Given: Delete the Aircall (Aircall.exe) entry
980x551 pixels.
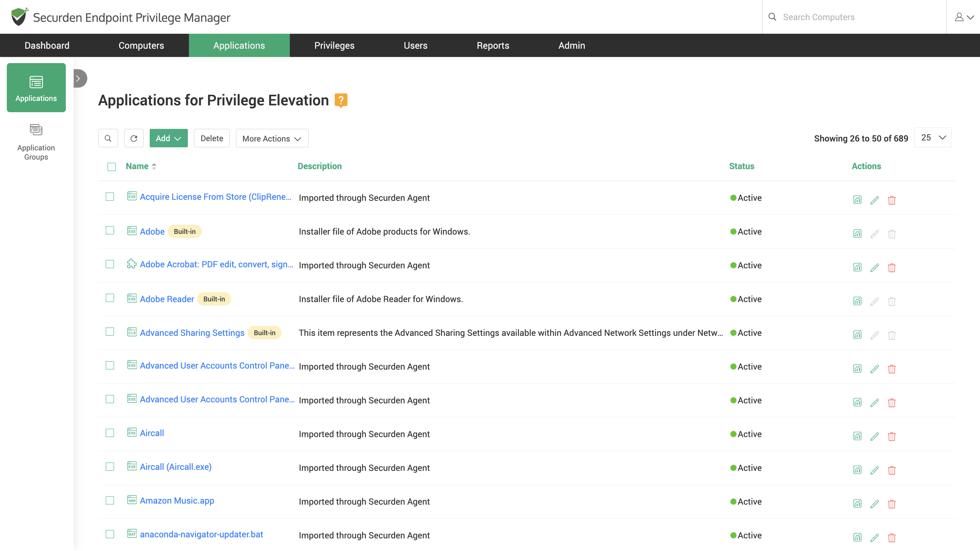Looking at the screenshot, I should pyautogui.click(x=892, y=470).
